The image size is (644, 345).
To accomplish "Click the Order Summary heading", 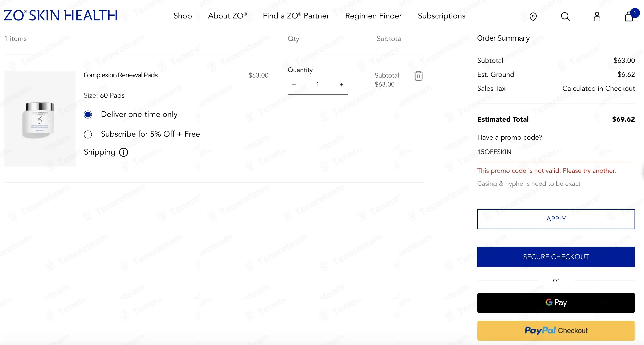I will coord(503,38).
